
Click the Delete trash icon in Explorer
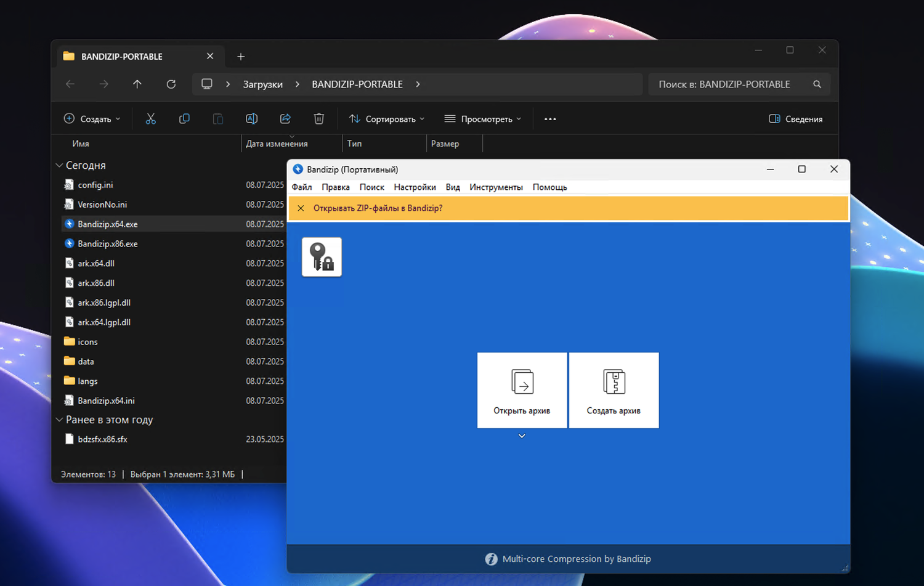318,119
